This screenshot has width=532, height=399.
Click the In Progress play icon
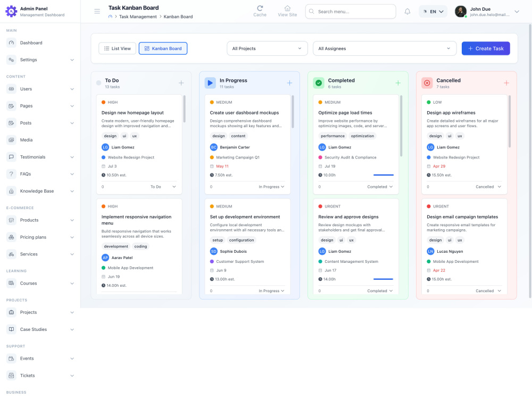coord(210,83)
